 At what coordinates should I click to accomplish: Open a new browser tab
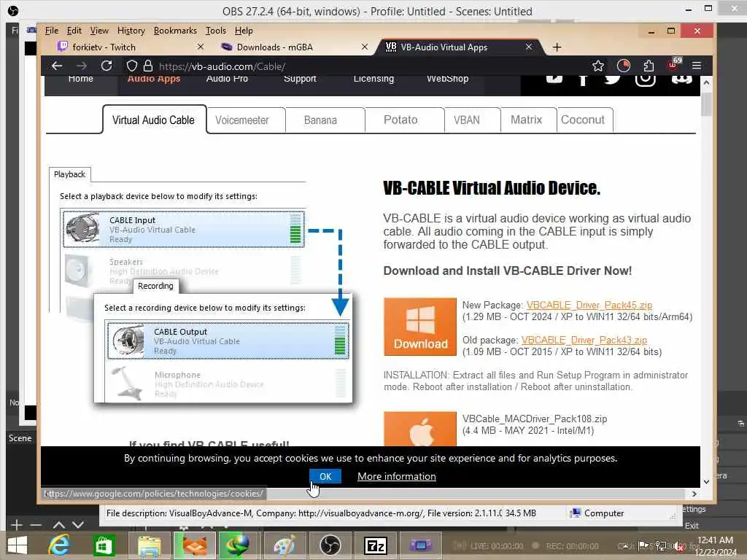click(x=557, y=47)
